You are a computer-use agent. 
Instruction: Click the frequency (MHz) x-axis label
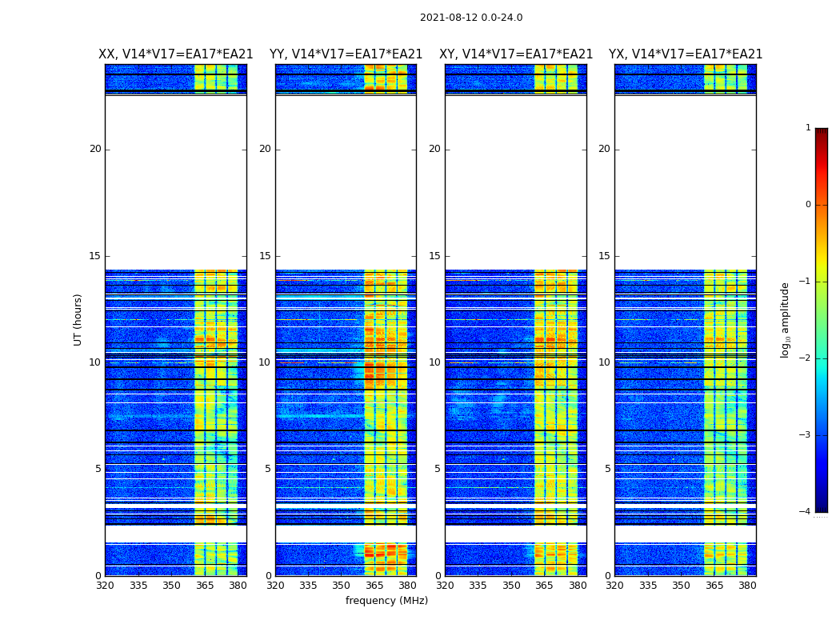386,601
